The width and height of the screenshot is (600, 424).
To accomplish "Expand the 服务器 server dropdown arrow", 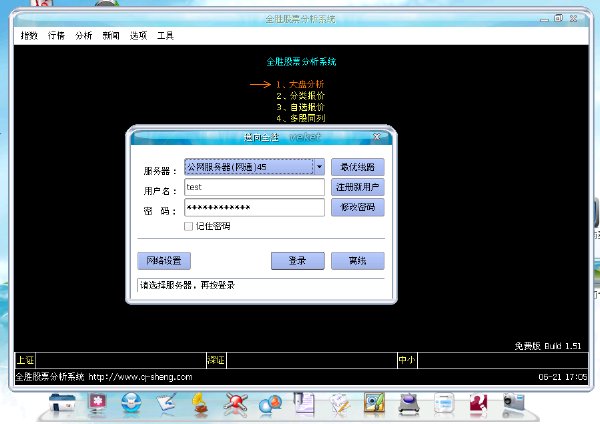I will pos(319,167).
